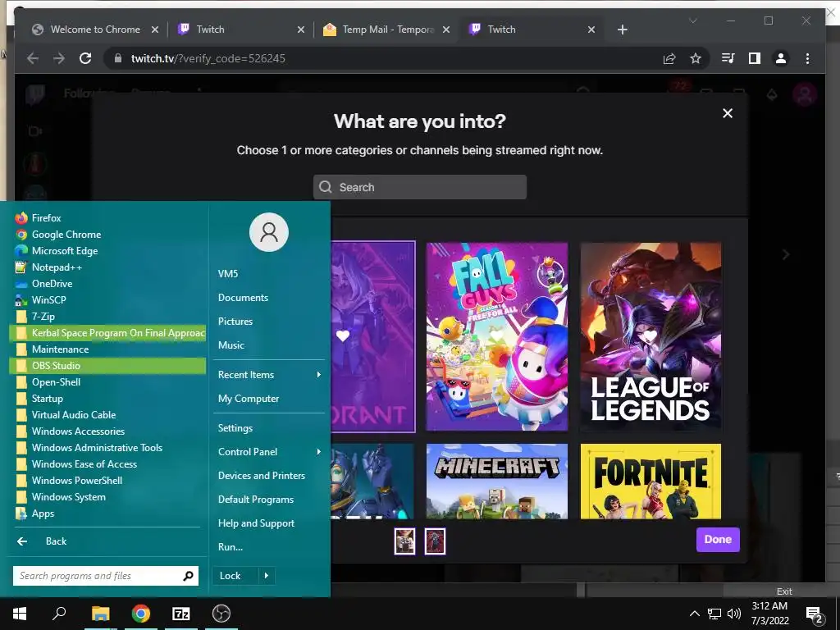This screenshot has width=840, height=630.
Task: Select the Fall Guys category card
Action: pyautogui.click(x=496, y=336)
